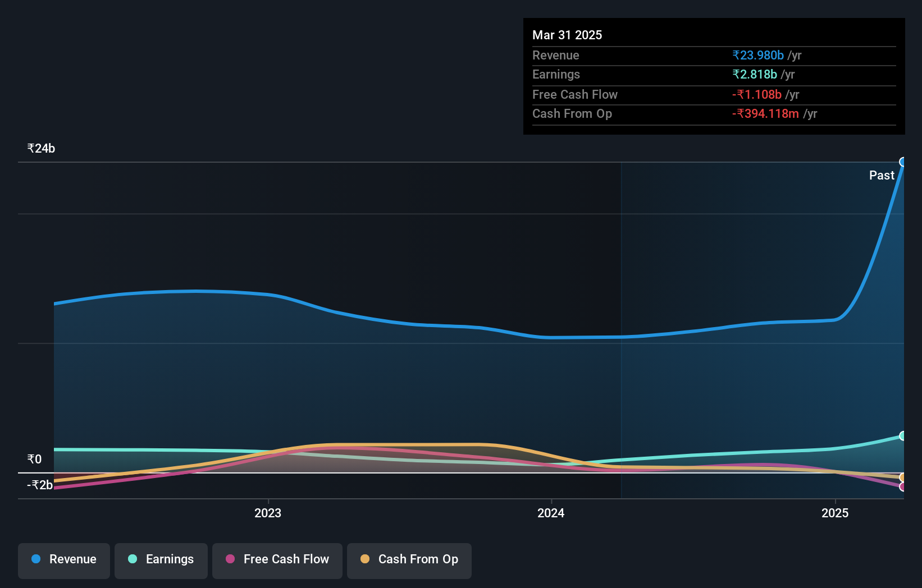Toggle the Revenue legend button
Image resolution: width=922 pixels, height=588 pixels.
coord(64,561)
